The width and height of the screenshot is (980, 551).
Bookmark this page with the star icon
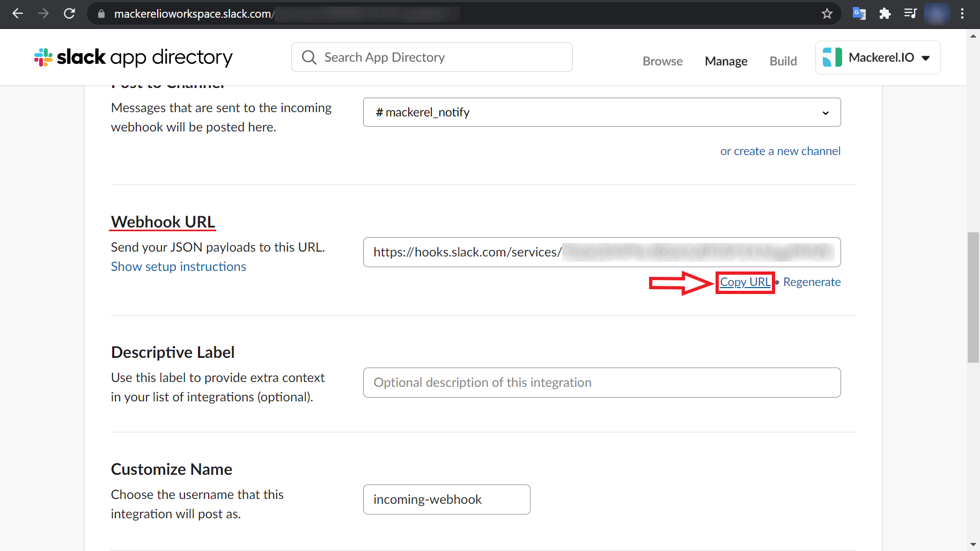click(827, 14)
